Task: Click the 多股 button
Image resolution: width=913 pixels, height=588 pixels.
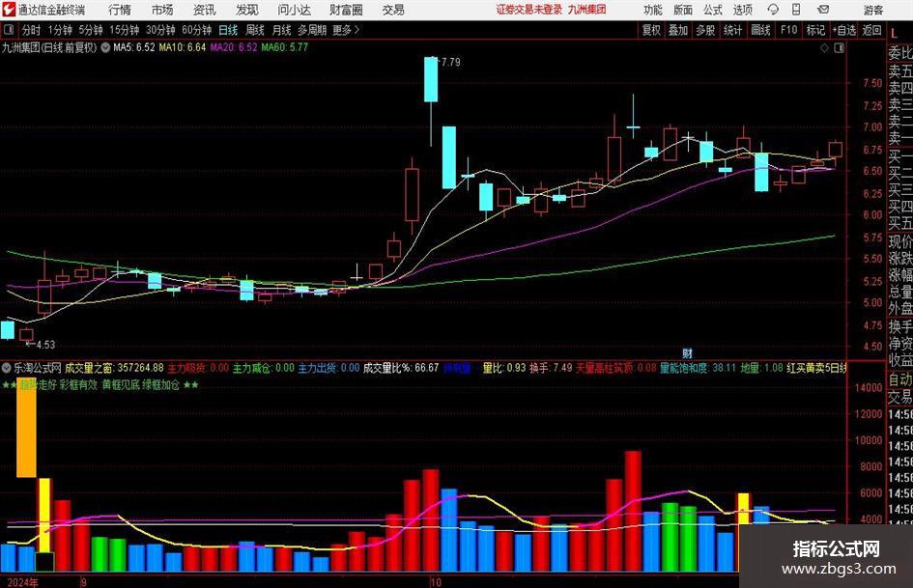Action: 705,30
